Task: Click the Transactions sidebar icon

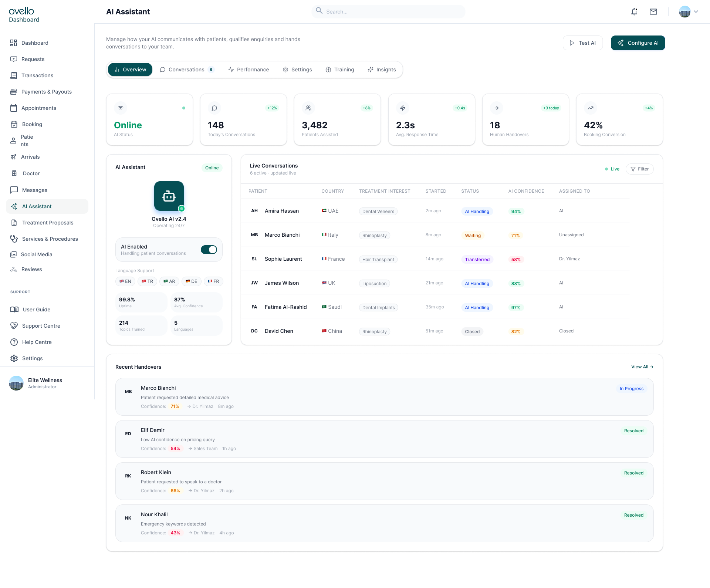Action: click(x=14, y=75)
